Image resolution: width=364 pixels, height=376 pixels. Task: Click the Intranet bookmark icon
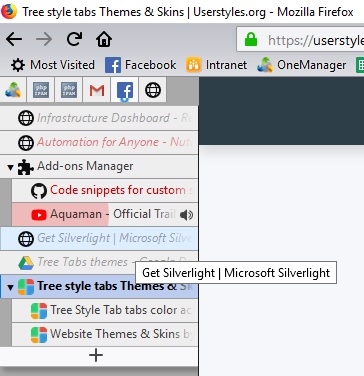coord(194,65)
